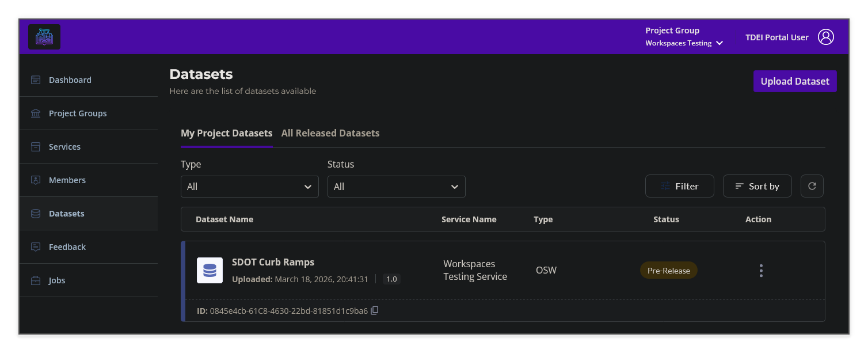Click the Feedback sidebar icon
Screen dimensions: 868x353
coord(36,246)
